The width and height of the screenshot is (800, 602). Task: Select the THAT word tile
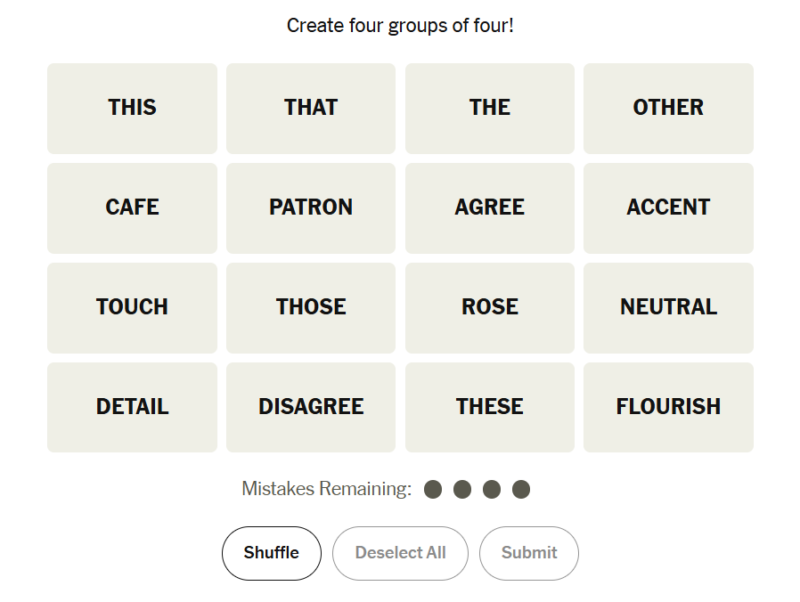[x=311, y=108]
